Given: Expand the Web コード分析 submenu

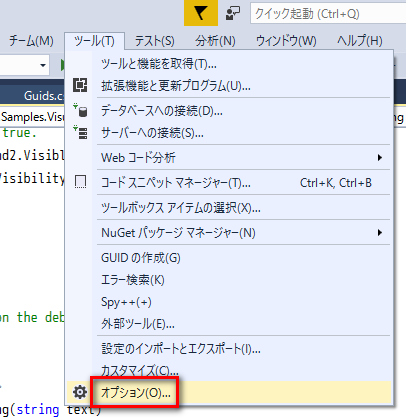Looking at the screenshot, I should (x=228, y=157).
